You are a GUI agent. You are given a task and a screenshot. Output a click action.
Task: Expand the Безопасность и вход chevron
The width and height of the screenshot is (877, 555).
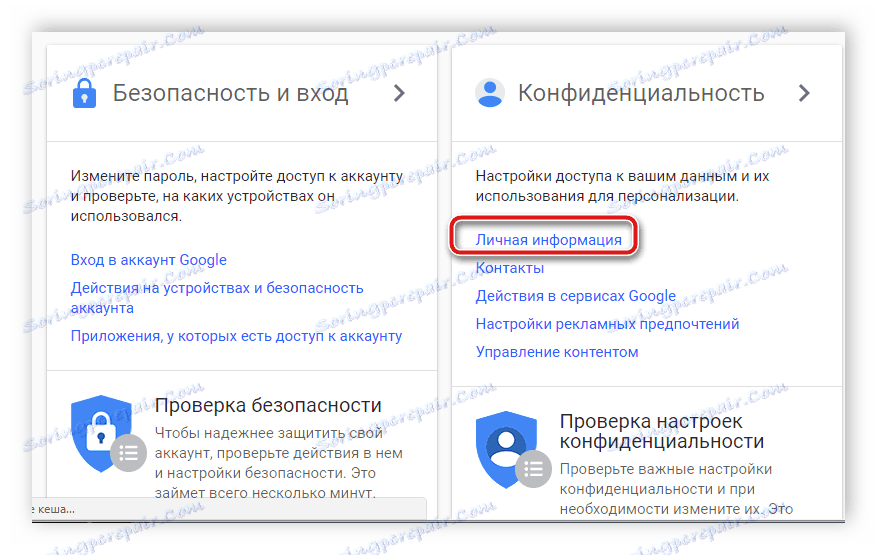click(x=399, y=93)
